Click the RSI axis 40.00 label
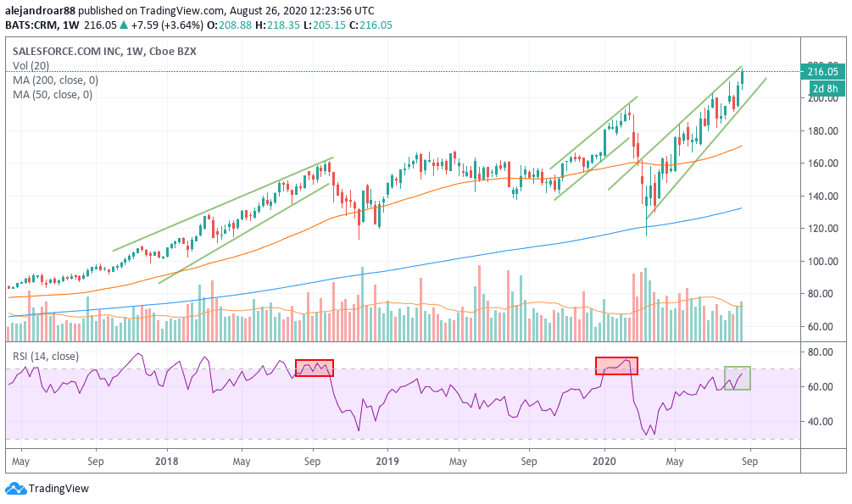852x504 pixels. (x=820, y=422)
